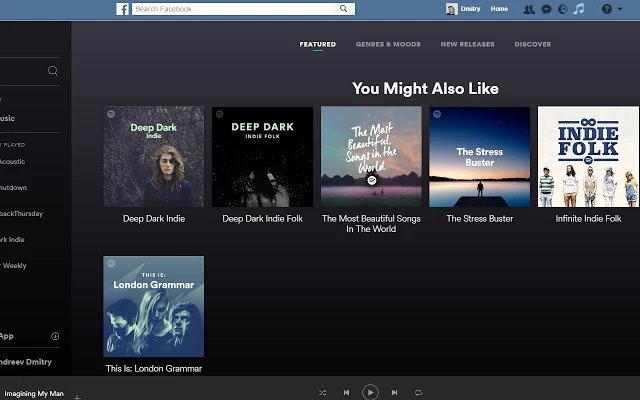Click the Facebook logo icon
The height and width of the screenshot is (400, 640).
122,9
